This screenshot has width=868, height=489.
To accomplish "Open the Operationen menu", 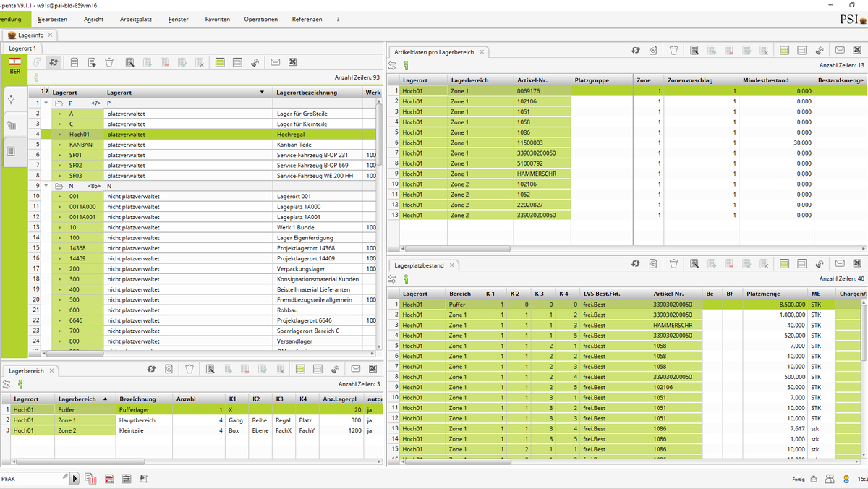I will tap(260, 19).
